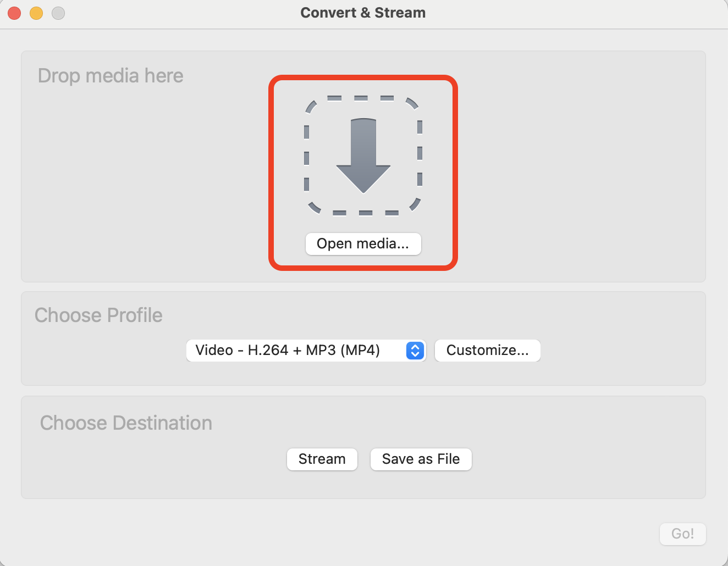The image size is (728, 566).
Task: Choose Save as File as the destination
Action: click(421, 459)
